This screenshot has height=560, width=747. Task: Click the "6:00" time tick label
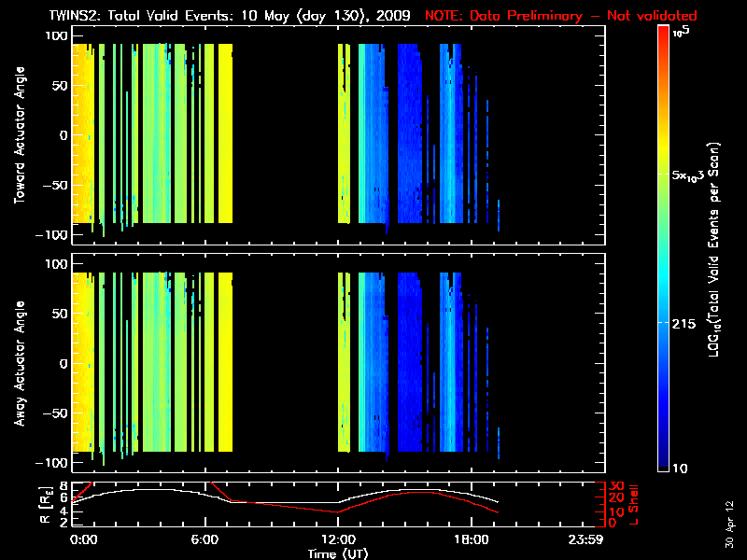point(204,539)
